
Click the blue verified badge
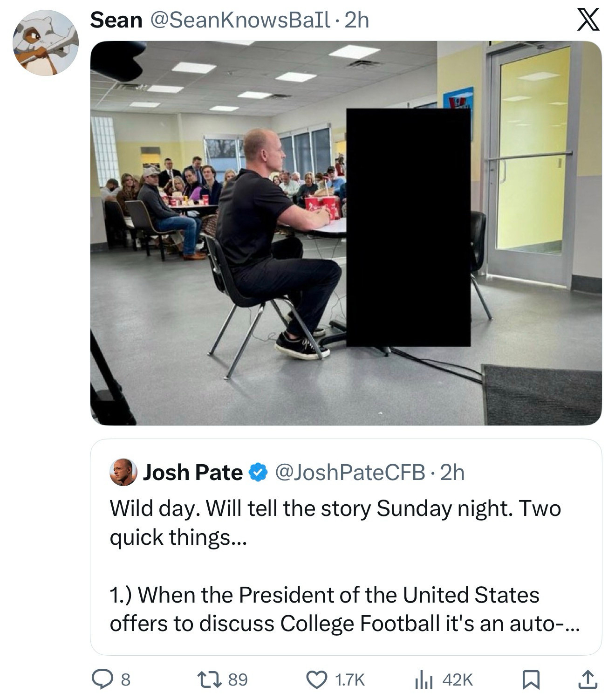(258, 473)
